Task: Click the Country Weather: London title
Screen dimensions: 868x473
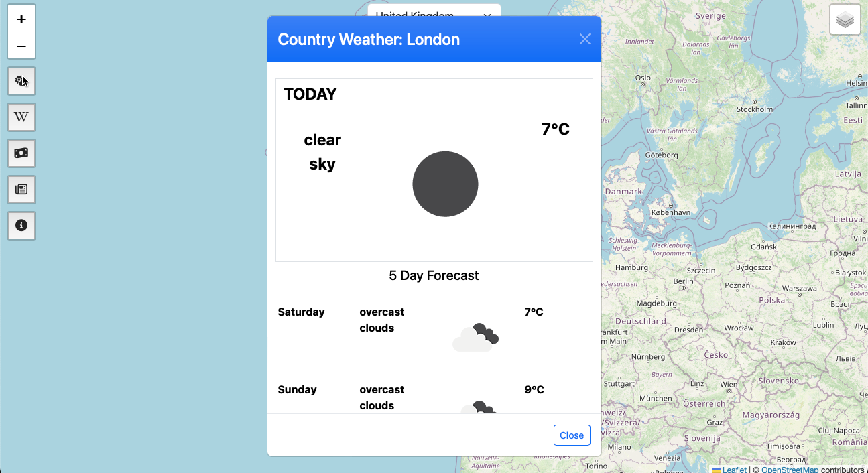Action: pyautogui.click(x=369, y=40)
